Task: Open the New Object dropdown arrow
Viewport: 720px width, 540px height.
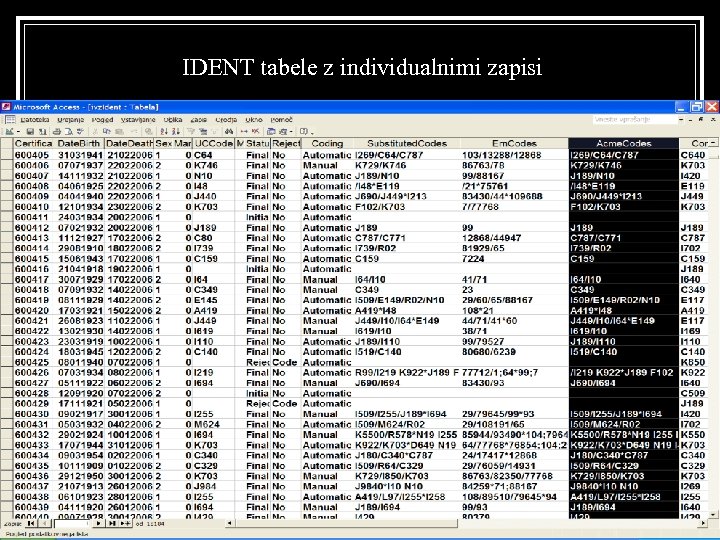Action: coord(291,132)
